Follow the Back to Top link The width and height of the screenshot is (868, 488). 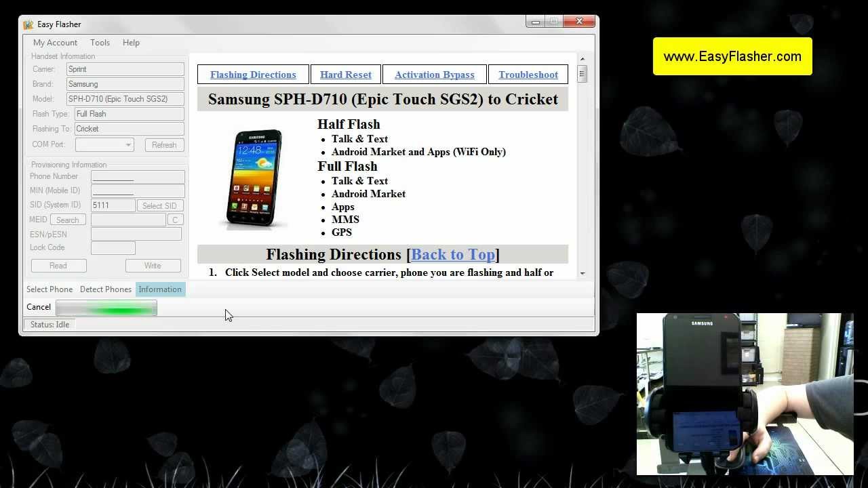click(453, 254)
